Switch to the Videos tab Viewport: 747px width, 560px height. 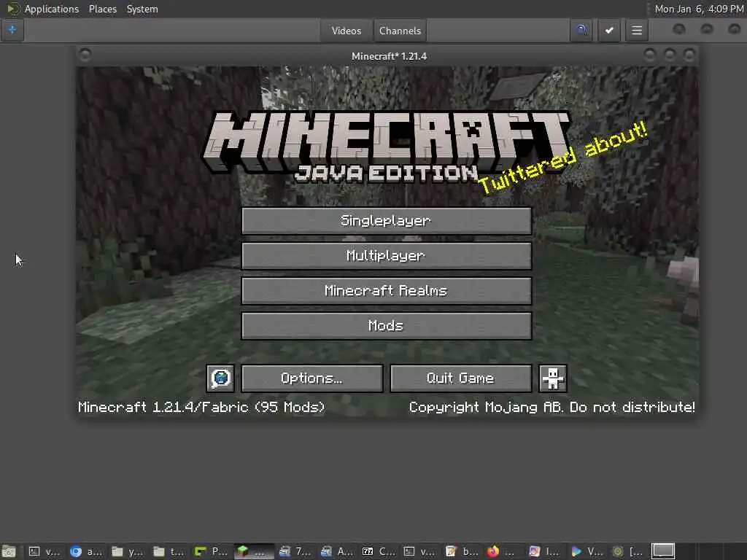pos(347,31)
